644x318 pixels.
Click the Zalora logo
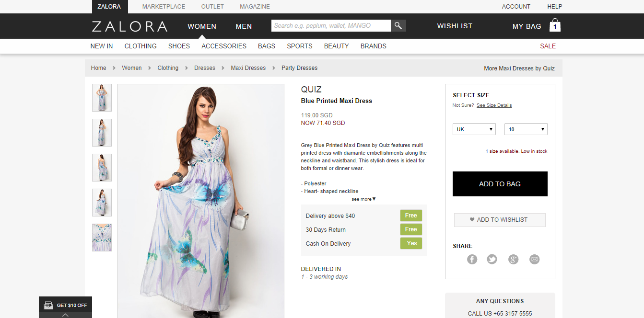click(129, 26)
